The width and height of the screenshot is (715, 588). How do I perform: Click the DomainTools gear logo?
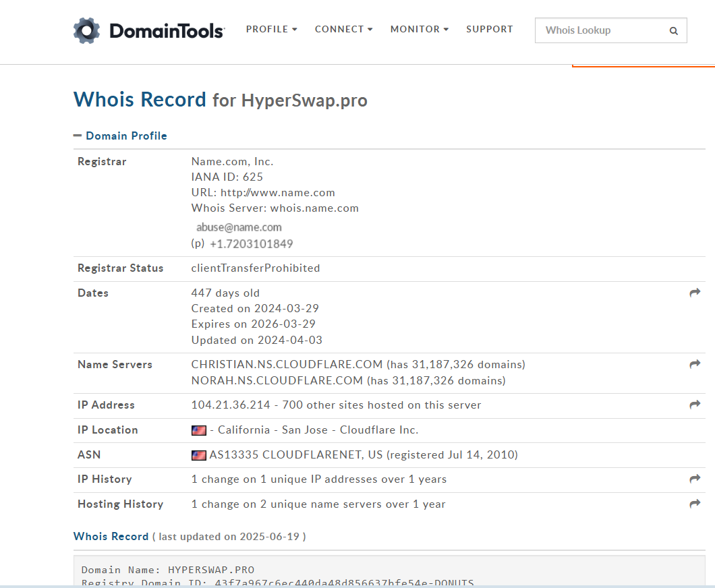(86, 30)
